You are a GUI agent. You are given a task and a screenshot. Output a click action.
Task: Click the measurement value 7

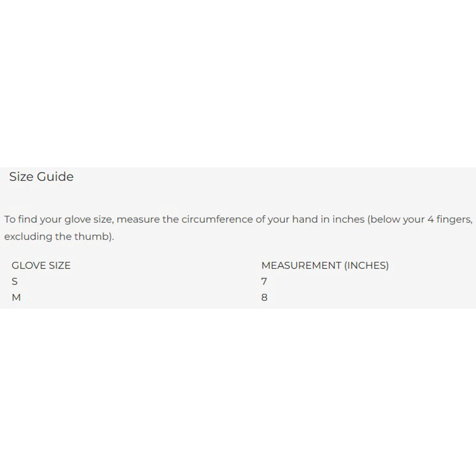[x=264, y=281]
